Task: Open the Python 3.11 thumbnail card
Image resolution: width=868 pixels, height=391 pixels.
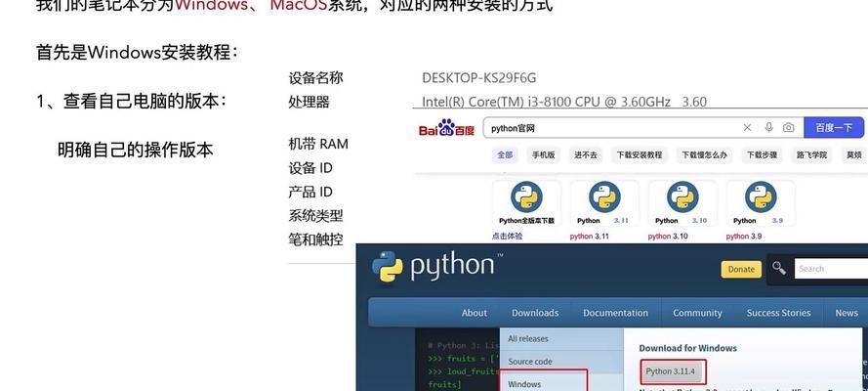Action: tap(604, 202)
